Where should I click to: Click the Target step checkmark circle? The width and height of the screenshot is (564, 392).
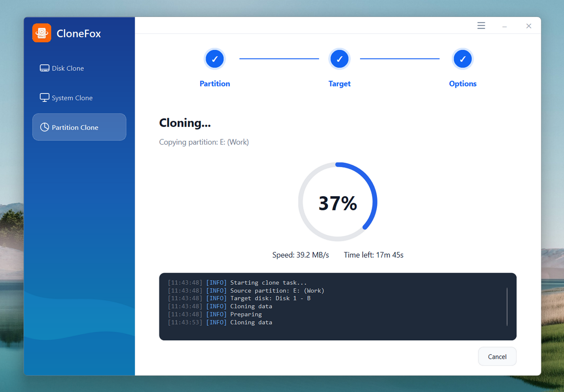tap(339, 59)
